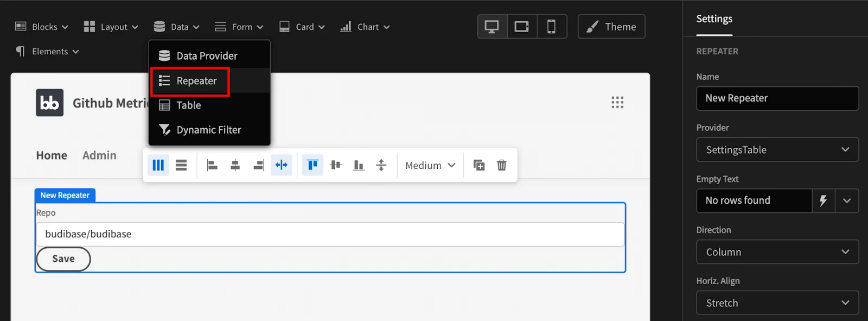Open the Blocks menu

click(x=42, y=27)
